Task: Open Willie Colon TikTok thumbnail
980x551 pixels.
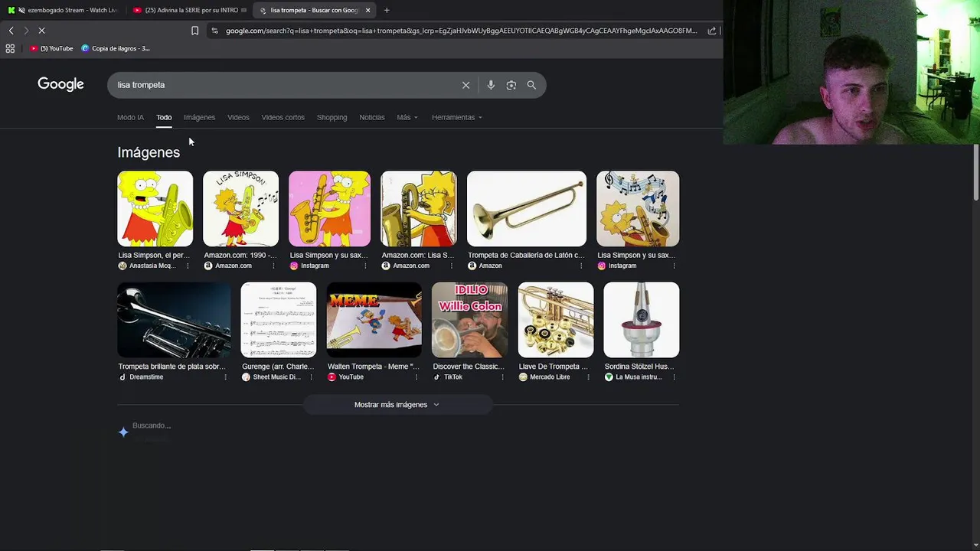Action: (x=469, y=320)
